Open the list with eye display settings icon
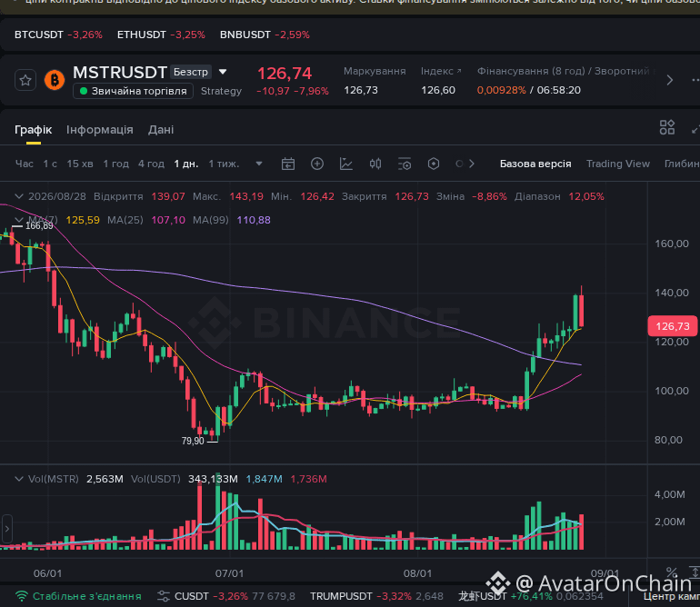The height and width of the screenshot is (607, 700). click(x=405, y=164)
